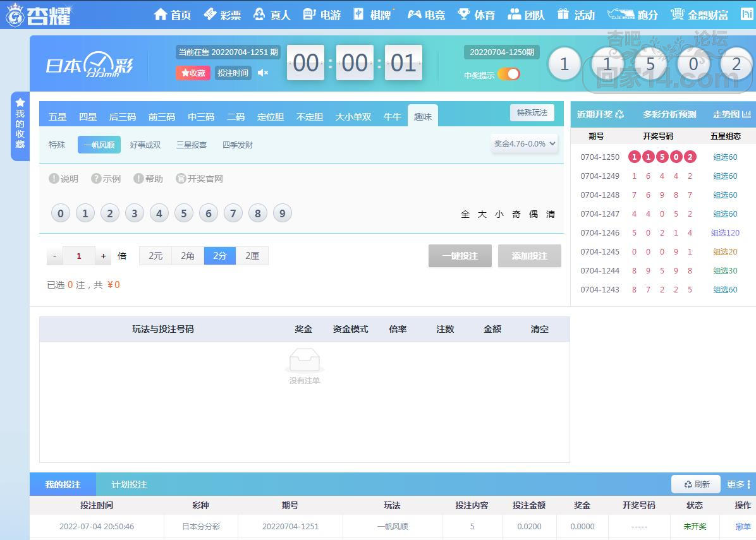Click the 说明 info icon
The width and height of the screenshot is (756, 540).
point(54,179)
